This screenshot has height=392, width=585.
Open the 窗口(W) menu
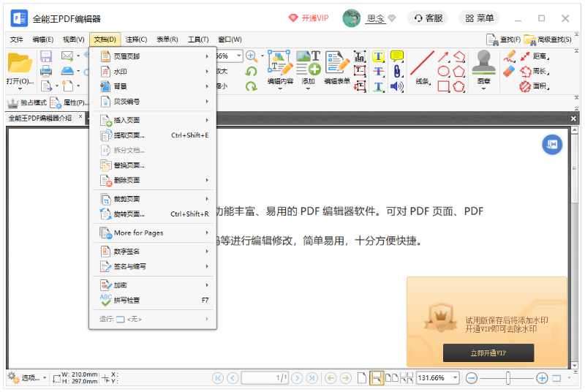[x=230, y=39]
